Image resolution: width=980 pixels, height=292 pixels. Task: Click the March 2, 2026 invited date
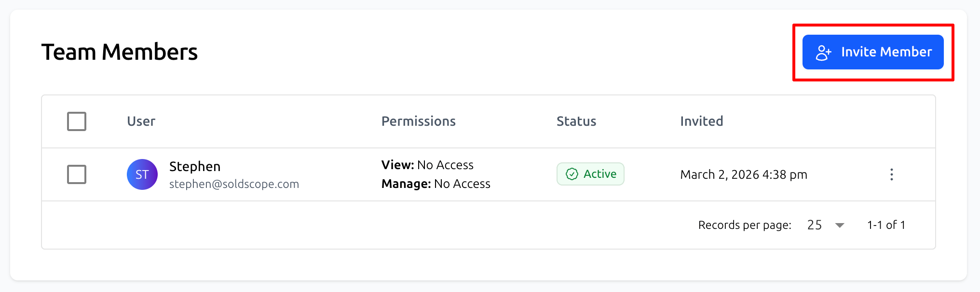point(743,174)
